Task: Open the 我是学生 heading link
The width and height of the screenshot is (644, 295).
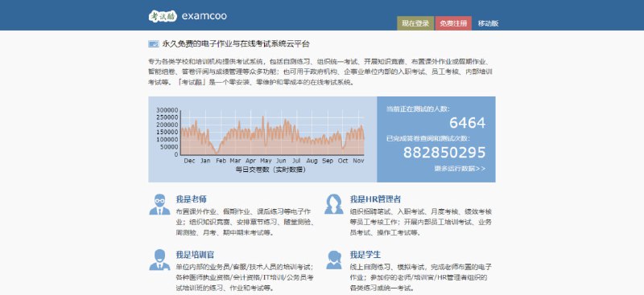Action: (x=365, y=255)
